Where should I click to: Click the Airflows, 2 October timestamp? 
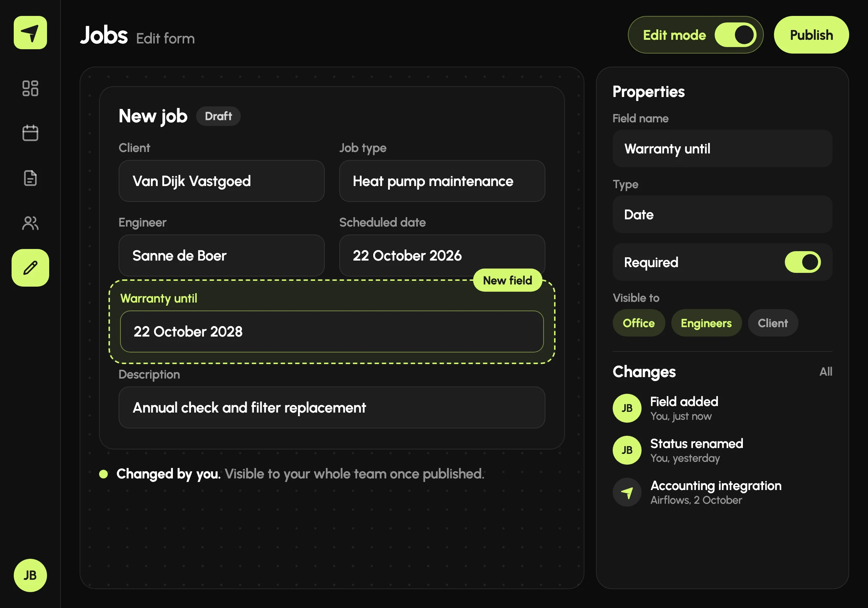[x=696, y=500]
